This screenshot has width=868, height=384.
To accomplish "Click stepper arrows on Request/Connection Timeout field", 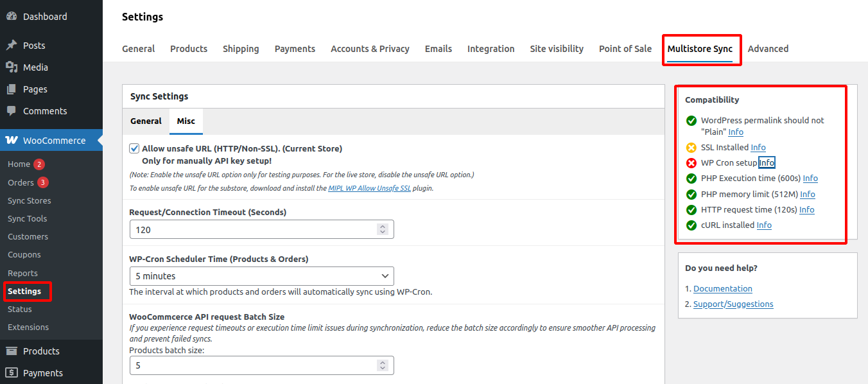I will [x=383, y=229].
